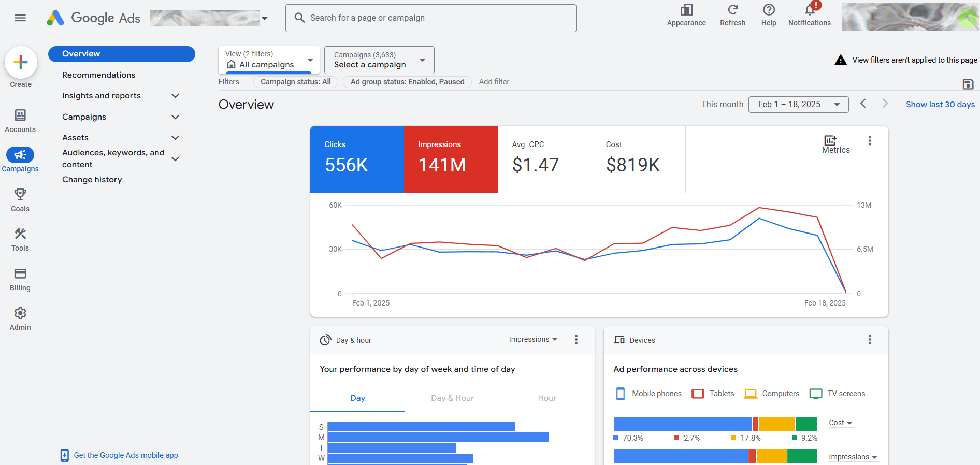Image resolution: width=980 pixels, height=465 pixels.
Task: Switch to the Day & Hour tab
Action: pos(452,398)
